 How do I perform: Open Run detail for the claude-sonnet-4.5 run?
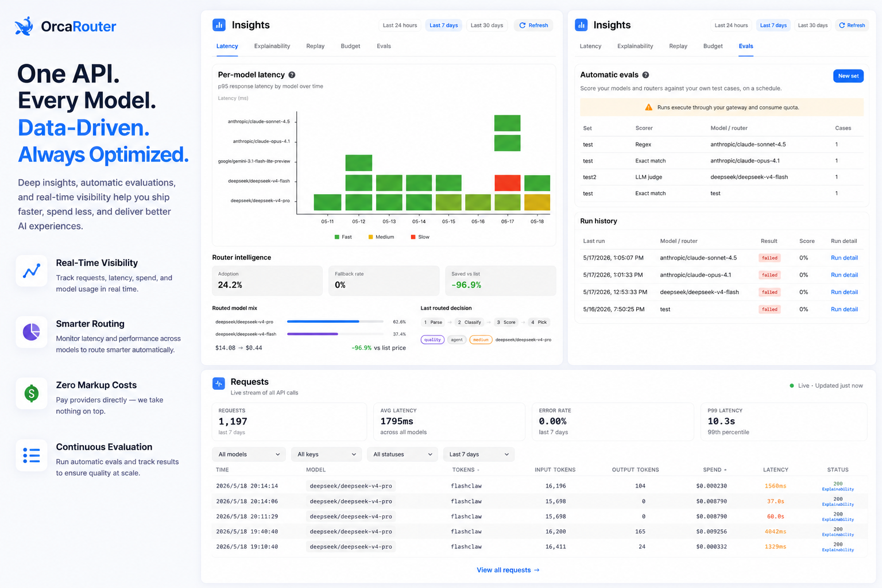click(844, 258)
